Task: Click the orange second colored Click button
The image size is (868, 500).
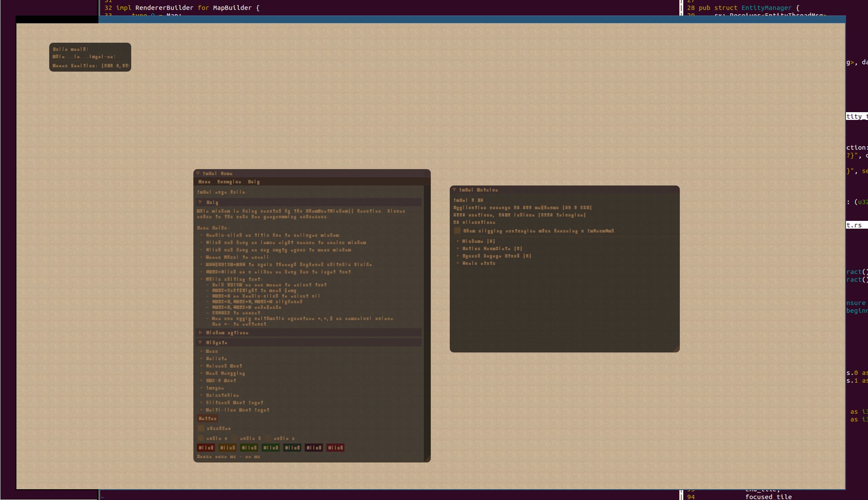Action: point(227,448)
